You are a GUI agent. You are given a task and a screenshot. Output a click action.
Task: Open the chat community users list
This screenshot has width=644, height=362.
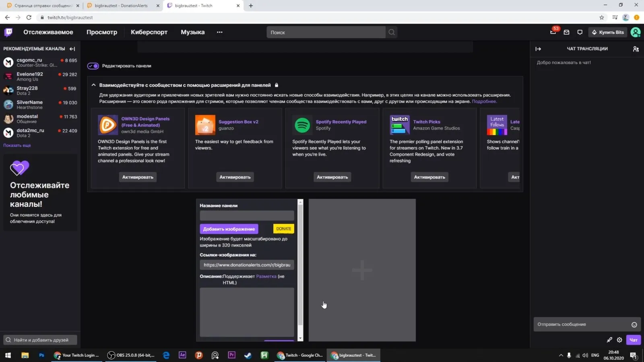[636, 49]
